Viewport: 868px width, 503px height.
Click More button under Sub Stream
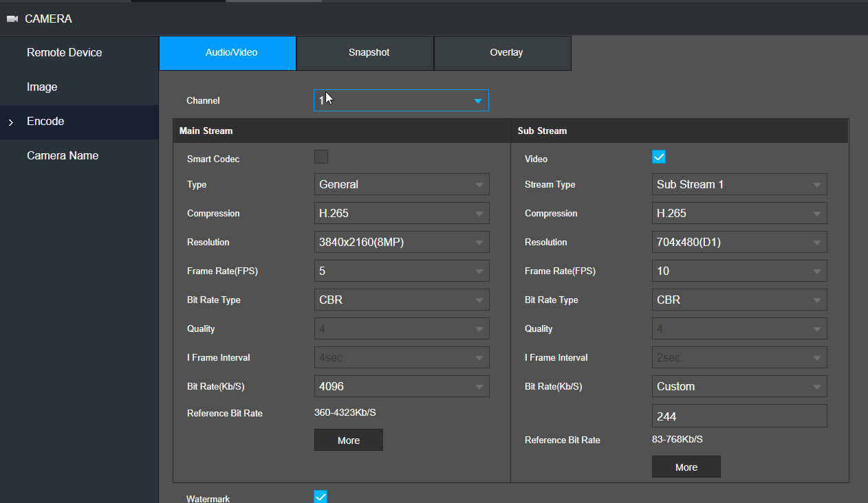[x=686, y=467]
